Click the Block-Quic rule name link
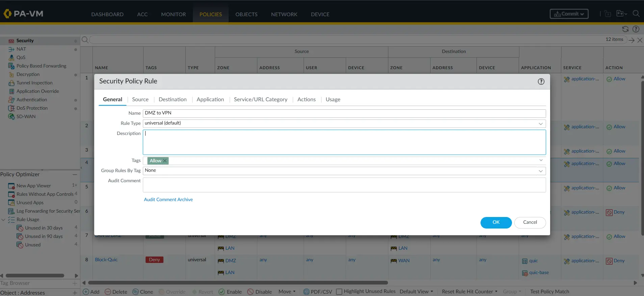 click(x=106, y=260)
